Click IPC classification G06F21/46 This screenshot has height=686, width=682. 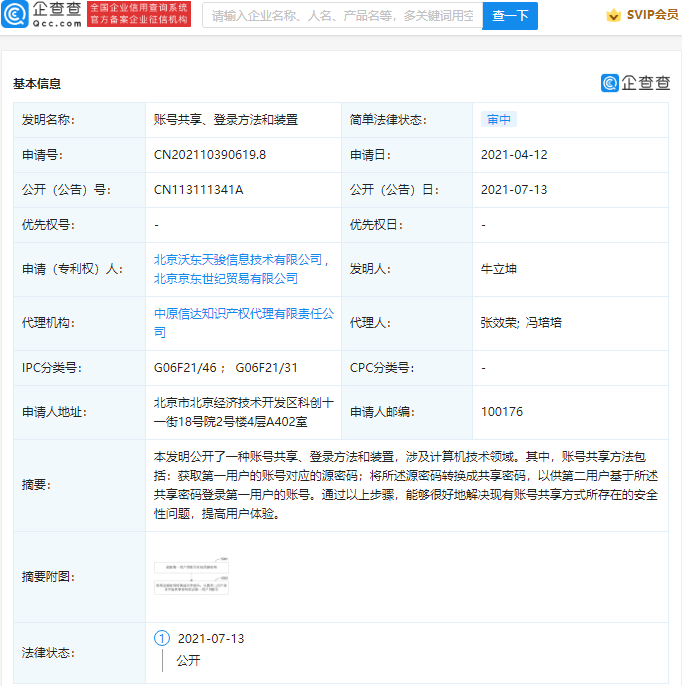point(185,368)
